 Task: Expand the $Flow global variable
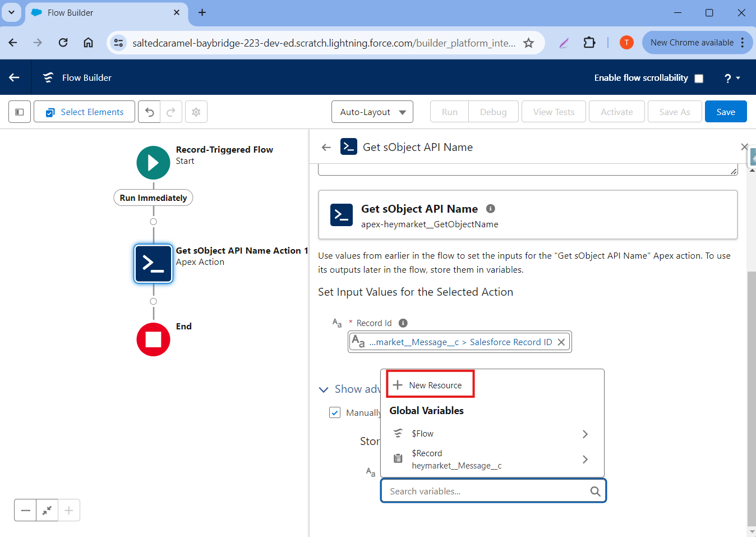(492, 434)
